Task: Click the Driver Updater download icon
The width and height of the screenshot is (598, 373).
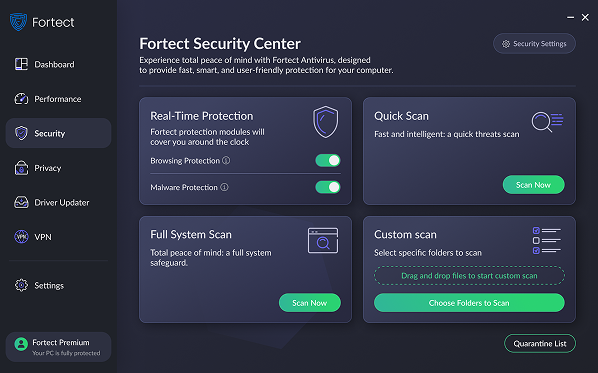Action: (21, 202)
